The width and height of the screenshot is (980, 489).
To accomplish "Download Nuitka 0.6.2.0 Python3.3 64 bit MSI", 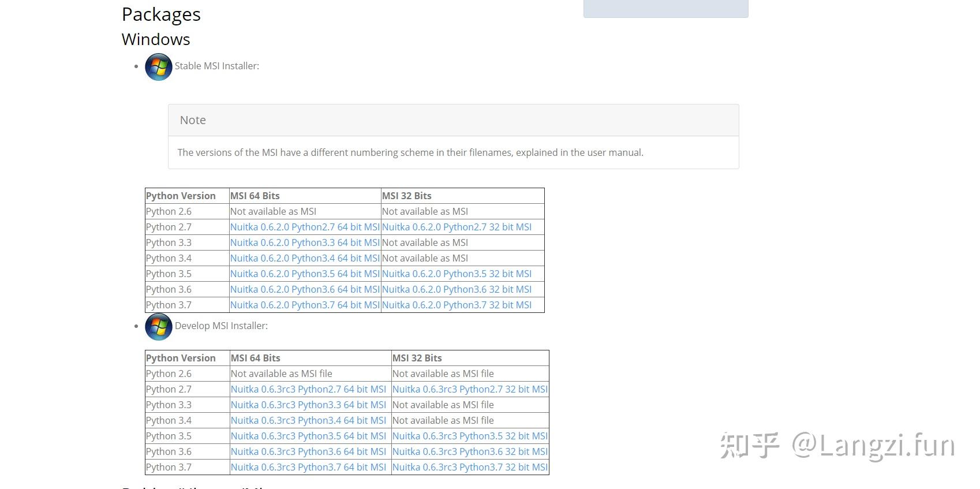I will point(305,242).
